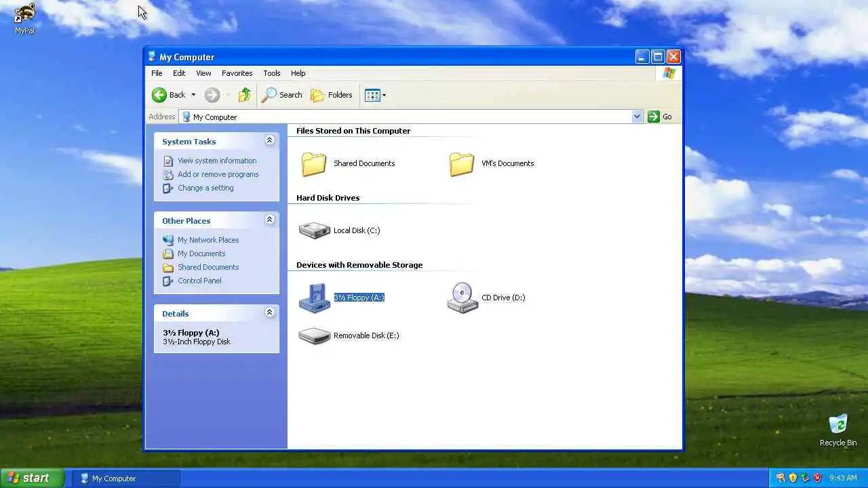The width and height of the screenshot is (868, 488).
Task: Expand the Address bar dropdown
Action: tap(637, 117)
